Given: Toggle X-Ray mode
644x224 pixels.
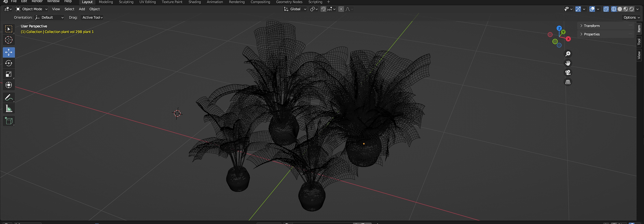Looking at the screenshot, I should [x=606, y=9].
